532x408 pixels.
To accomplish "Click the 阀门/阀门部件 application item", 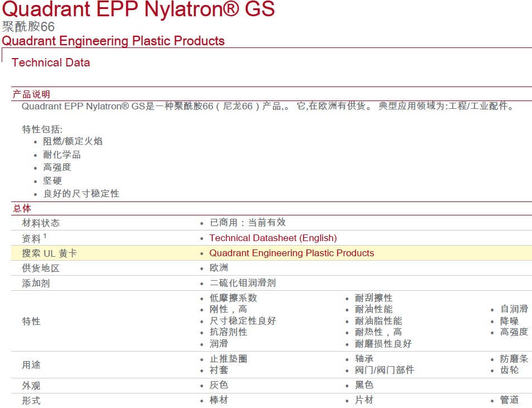I will (385, 370).
